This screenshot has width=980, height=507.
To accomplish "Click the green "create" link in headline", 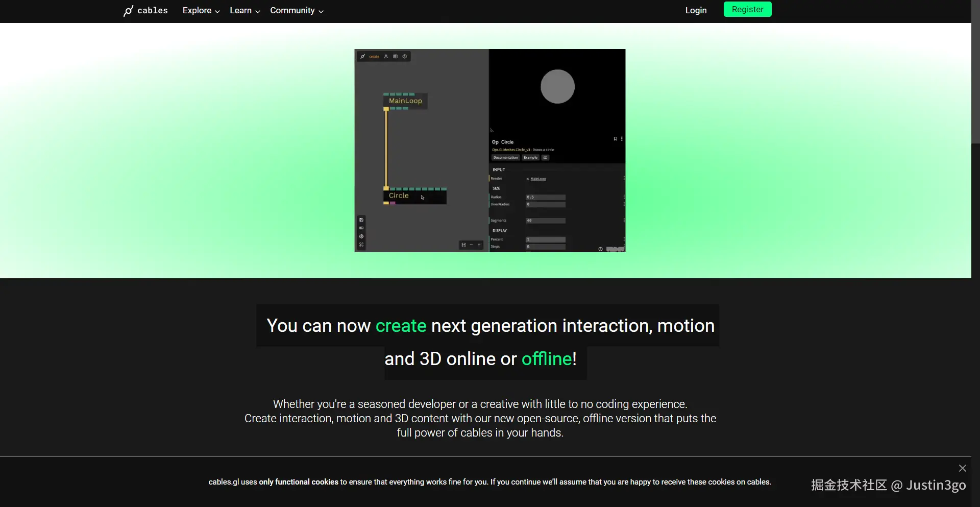I will click(x=401, y=326).
